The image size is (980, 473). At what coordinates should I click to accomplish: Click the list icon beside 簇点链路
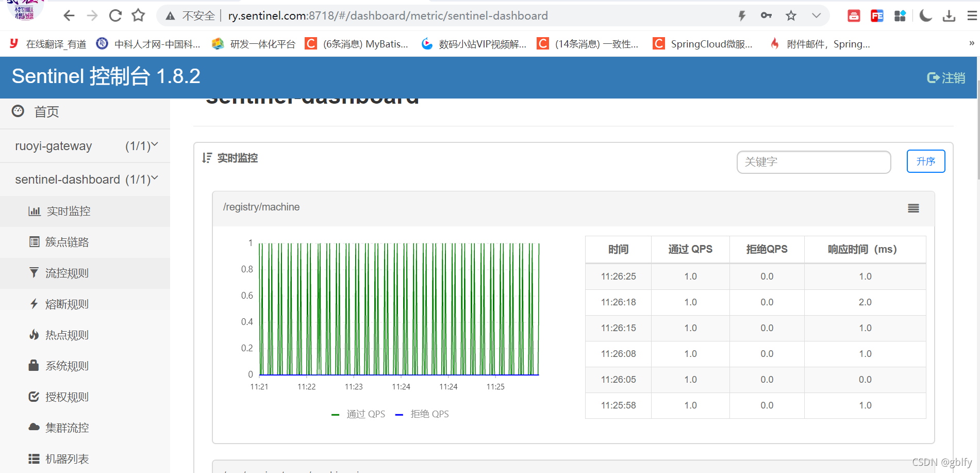(x=35, y=242)
